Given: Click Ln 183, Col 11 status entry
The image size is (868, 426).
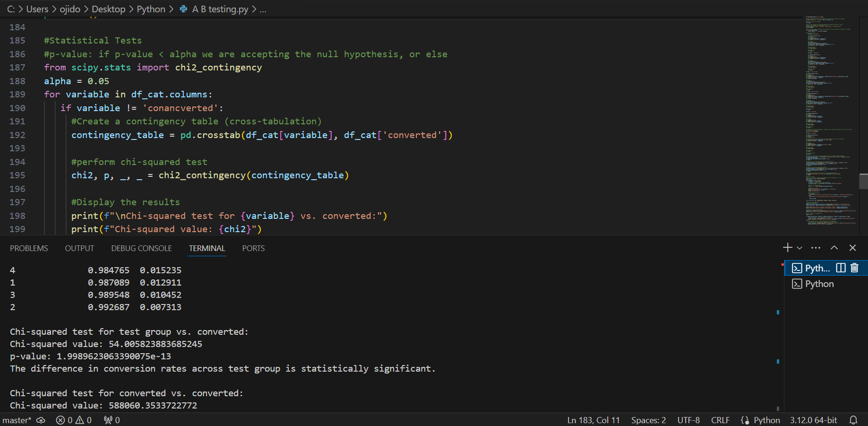Looking at the screenshot, I should pyautogui.click(x=593, y=420).
